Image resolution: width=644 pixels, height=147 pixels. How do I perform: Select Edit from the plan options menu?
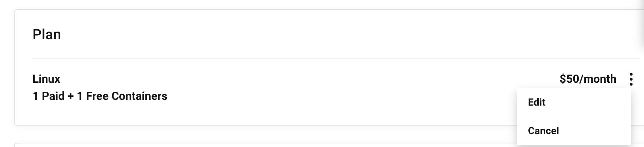537,102
